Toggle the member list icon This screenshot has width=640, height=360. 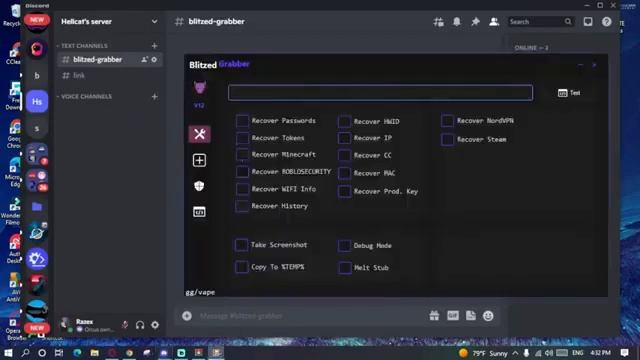pyautogui.click(x=494, y=22)
